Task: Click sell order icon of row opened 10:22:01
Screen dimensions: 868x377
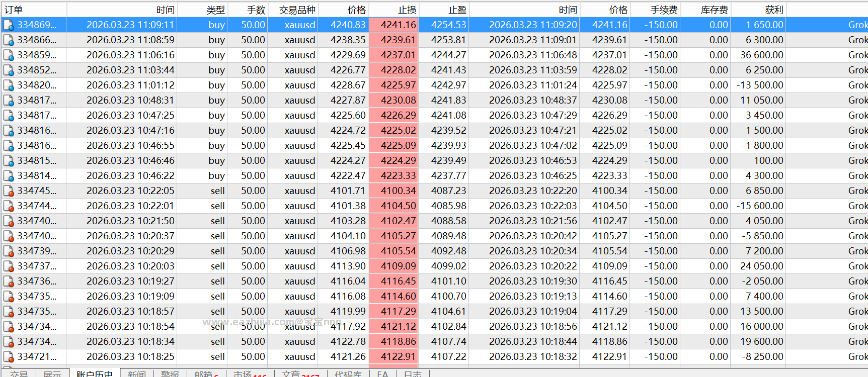Action: [x=9, y=206]
